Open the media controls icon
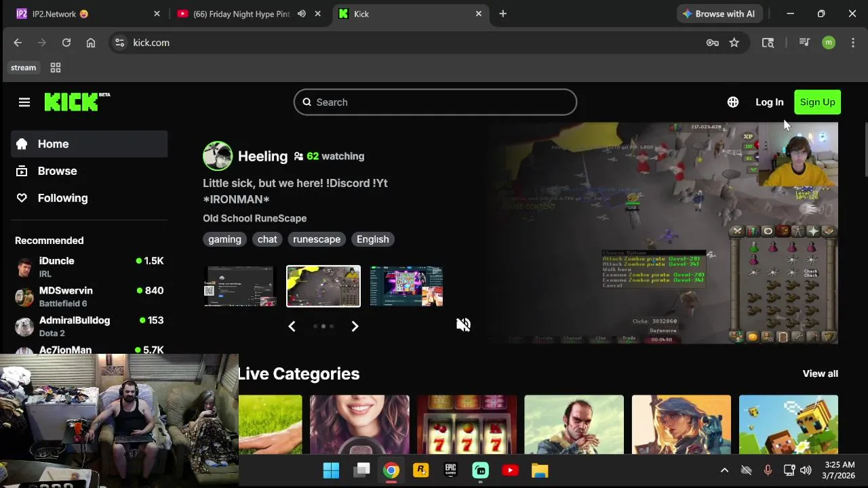868x488 pixels. click(804, 43)
